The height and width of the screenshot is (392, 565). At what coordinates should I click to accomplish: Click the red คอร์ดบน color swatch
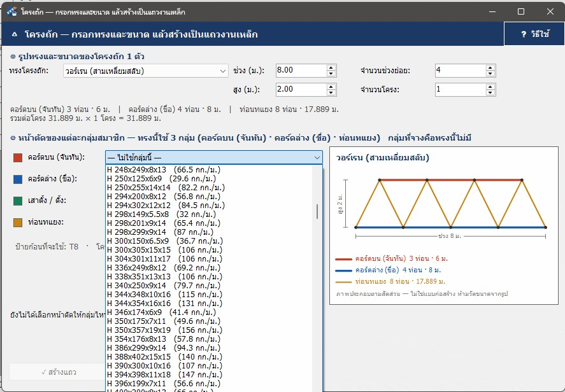(18, 158)
